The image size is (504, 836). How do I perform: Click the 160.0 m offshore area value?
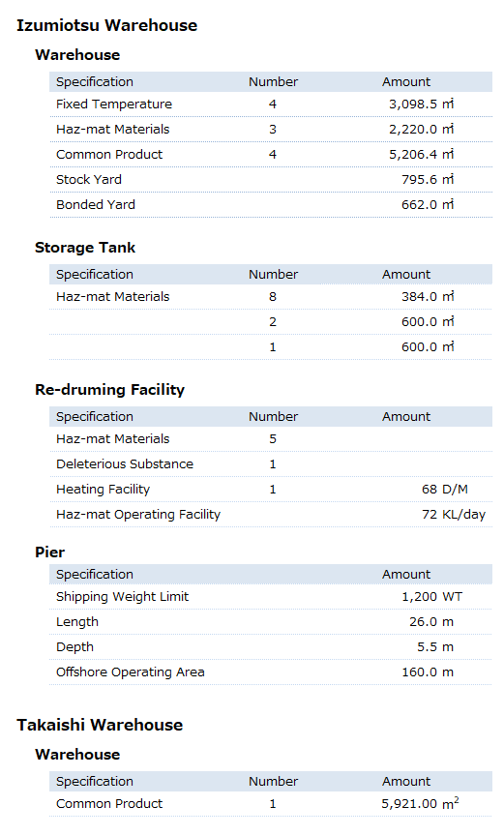[x=428, y=672]
